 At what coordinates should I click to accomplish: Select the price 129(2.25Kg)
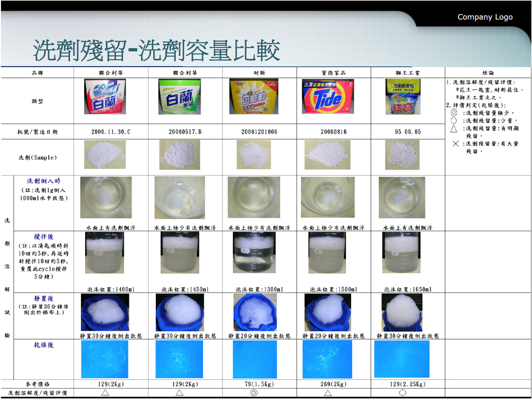(408, 384)
